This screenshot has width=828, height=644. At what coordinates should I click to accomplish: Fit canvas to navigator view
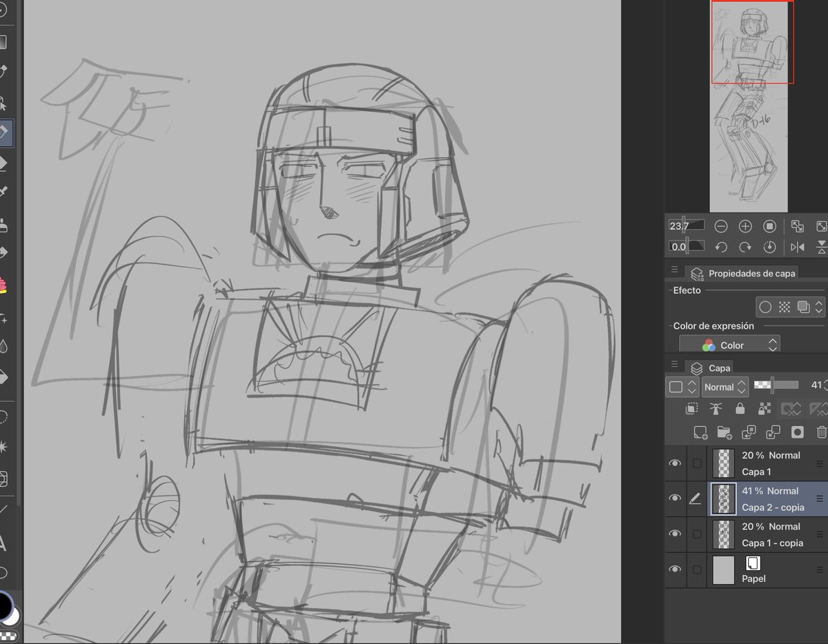[798, 226]
